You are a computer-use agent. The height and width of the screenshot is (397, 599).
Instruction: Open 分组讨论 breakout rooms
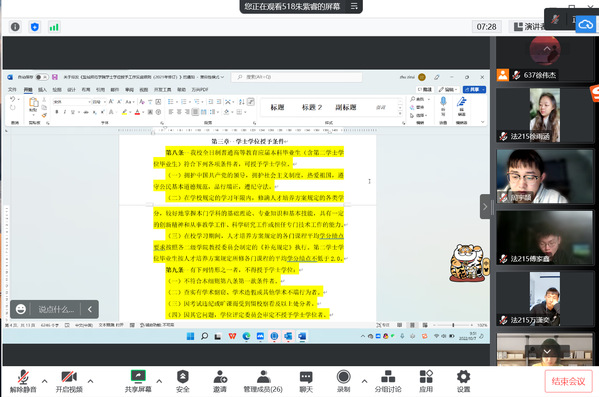coord(388,381)
